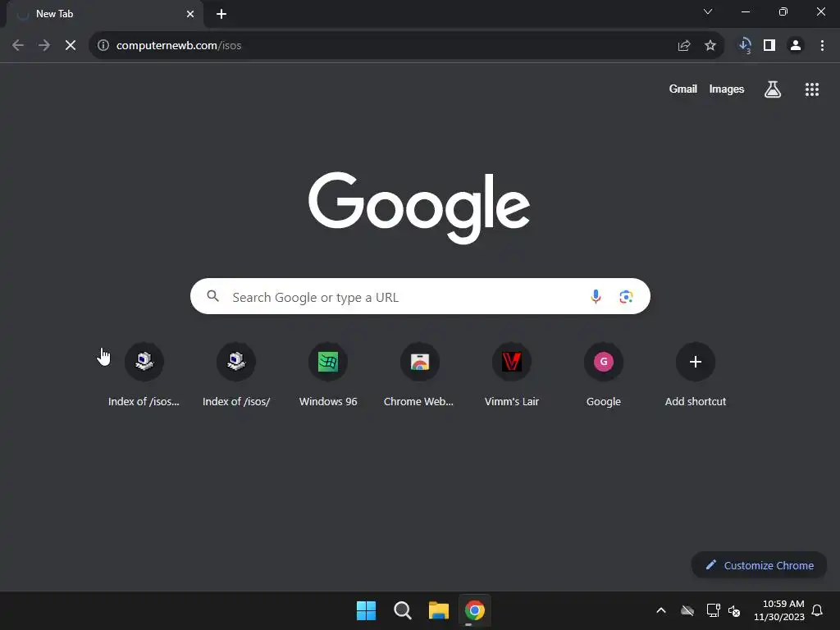Image resolution: width=840 pixels, height=630 pixels.
Task: View site information icon in address bar
Action: pos(103,46)
